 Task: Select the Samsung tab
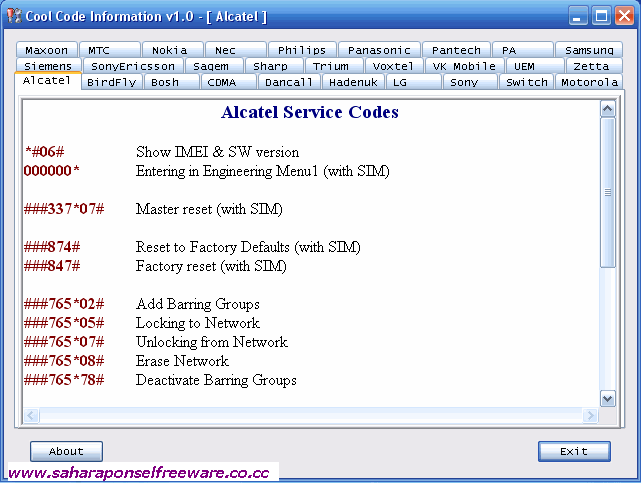click(589, 50)
